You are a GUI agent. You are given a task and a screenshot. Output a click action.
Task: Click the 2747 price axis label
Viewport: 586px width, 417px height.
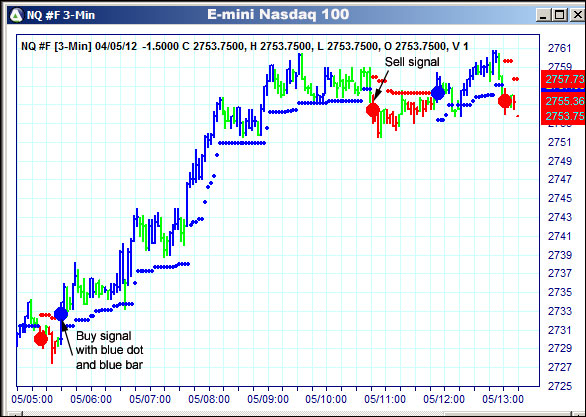(559, 179)
